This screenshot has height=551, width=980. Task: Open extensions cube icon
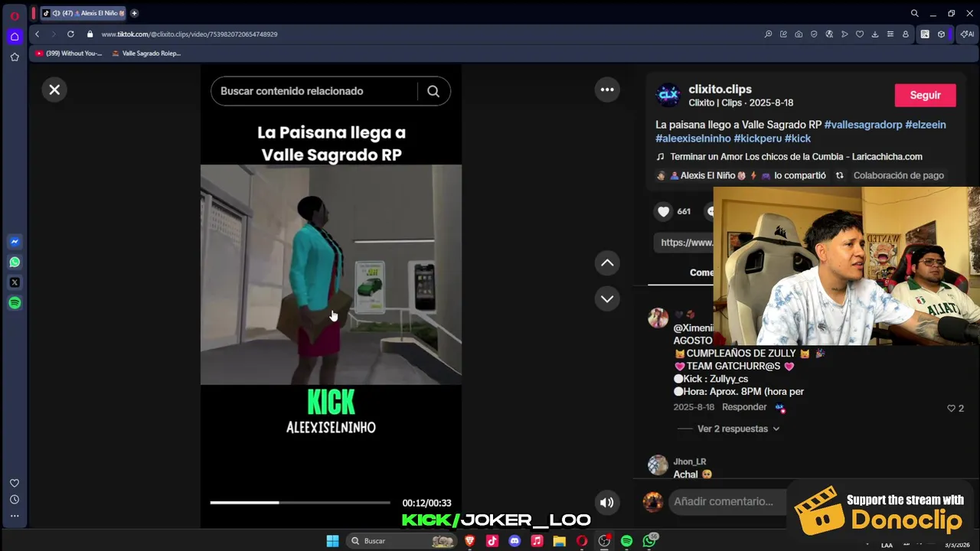pos(941,34)
